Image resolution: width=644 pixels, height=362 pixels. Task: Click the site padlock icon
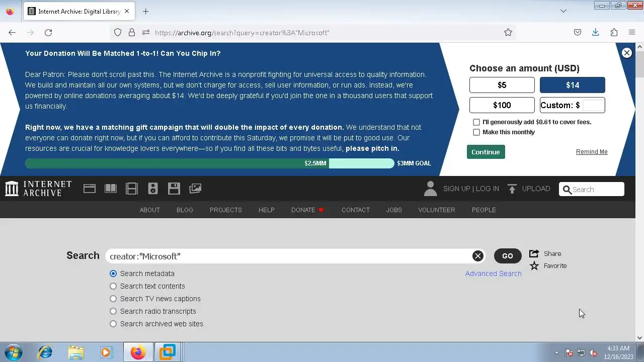tap(132, 32)
